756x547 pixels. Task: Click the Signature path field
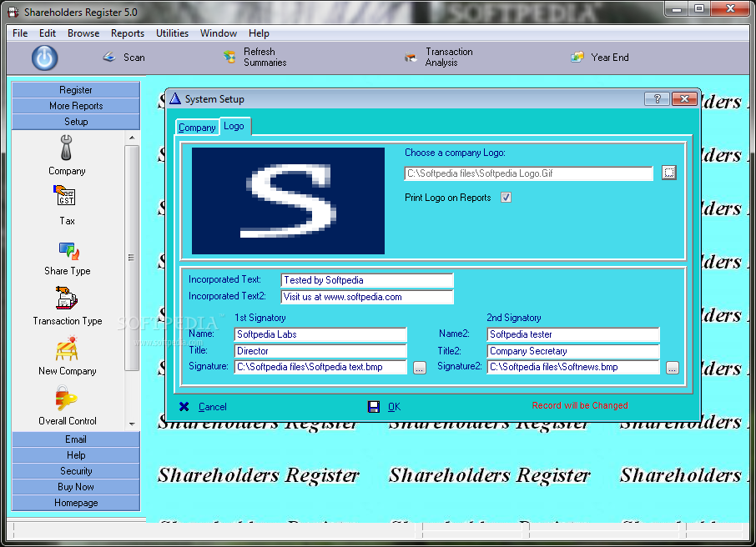(x=320, y=367)
